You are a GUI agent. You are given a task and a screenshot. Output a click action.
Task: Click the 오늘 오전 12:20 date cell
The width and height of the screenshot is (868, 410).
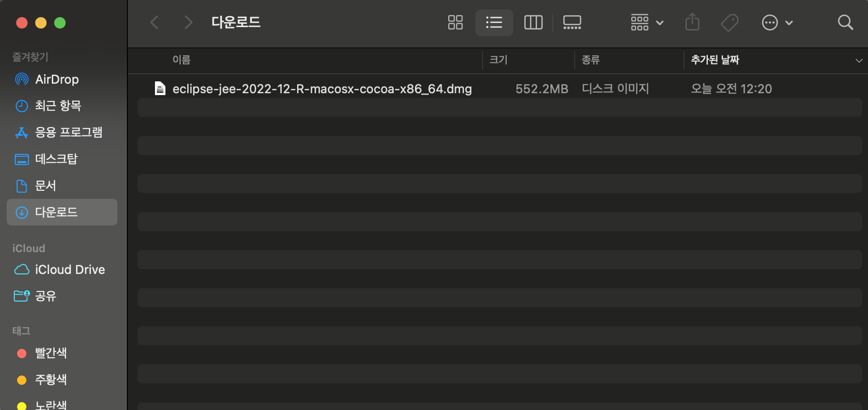coord(732,89)
